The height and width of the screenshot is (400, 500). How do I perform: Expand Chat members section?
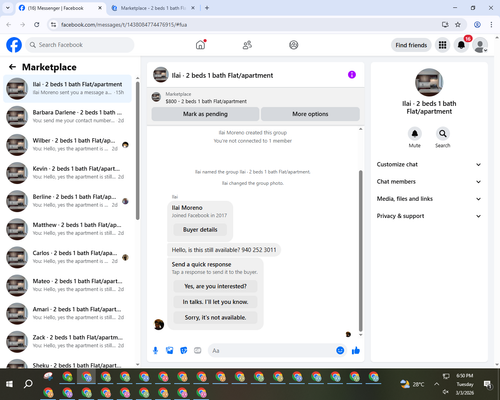coord(429,182)
